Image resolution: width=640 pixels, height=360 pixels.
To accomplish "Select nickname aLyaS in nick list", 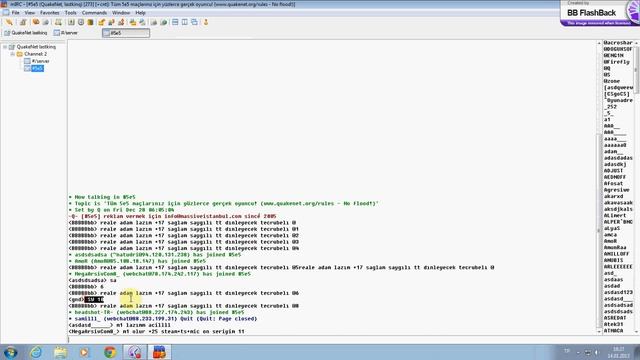I will click(x=612, y=229).
